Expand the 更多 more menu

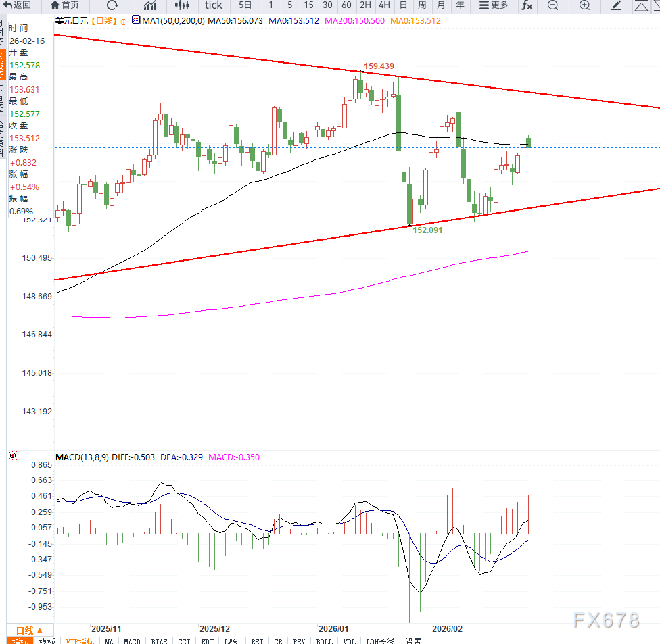[x=493, y=5]
